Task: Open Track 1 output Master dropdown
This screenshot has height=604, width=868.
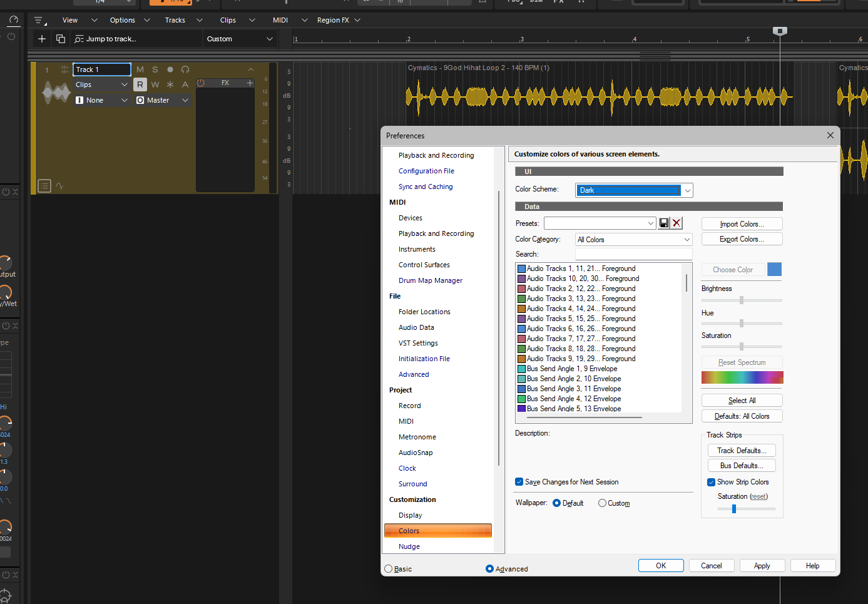Action: (x=163, y=100)
